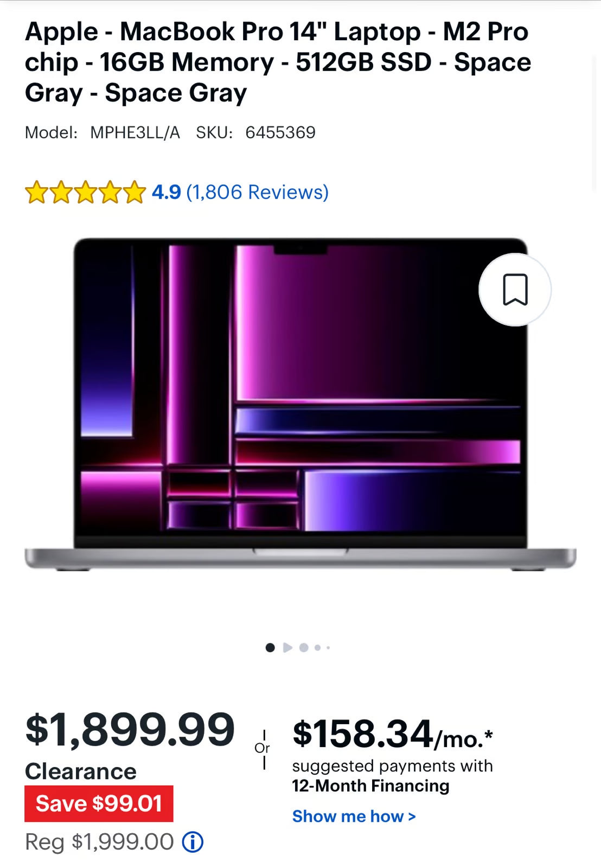
Task: Save the MacBook with the bookmark icon
Action: tap(515, 290)
